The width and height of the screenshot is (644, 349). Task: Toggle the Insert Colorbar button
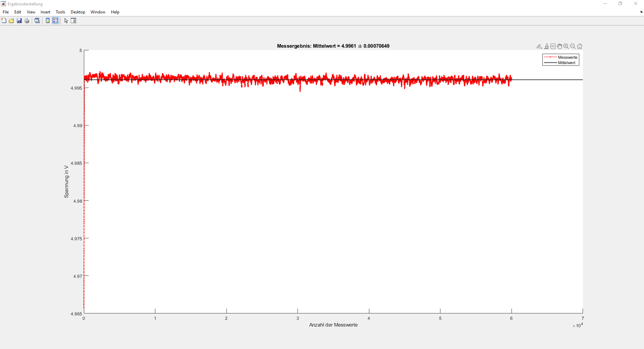pyautogui.click(x=48, y=21)
